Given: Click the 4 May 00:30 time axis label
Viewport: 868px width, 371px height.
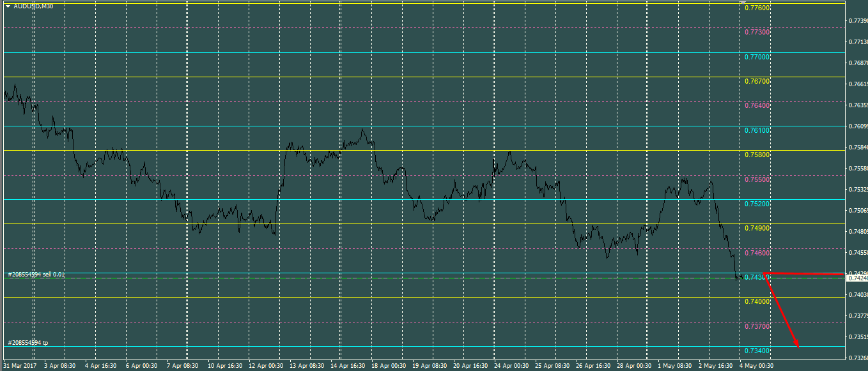Looking at the screenshot, I should tap(757, 366).
